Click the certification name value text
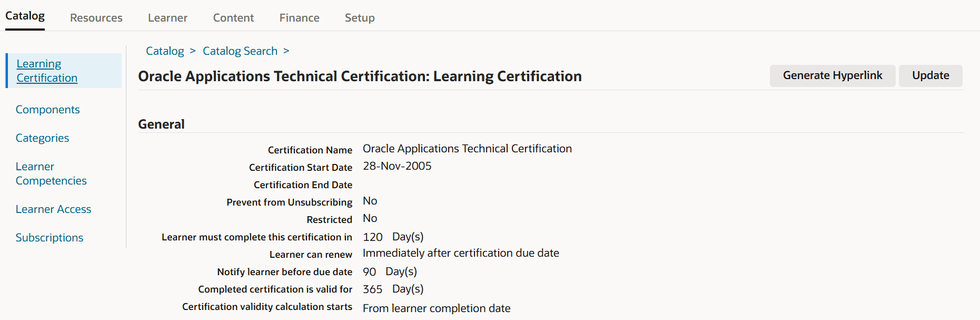The height and width of the screenshot is (320, 980). pyautogui.click(x=467, y=149)
